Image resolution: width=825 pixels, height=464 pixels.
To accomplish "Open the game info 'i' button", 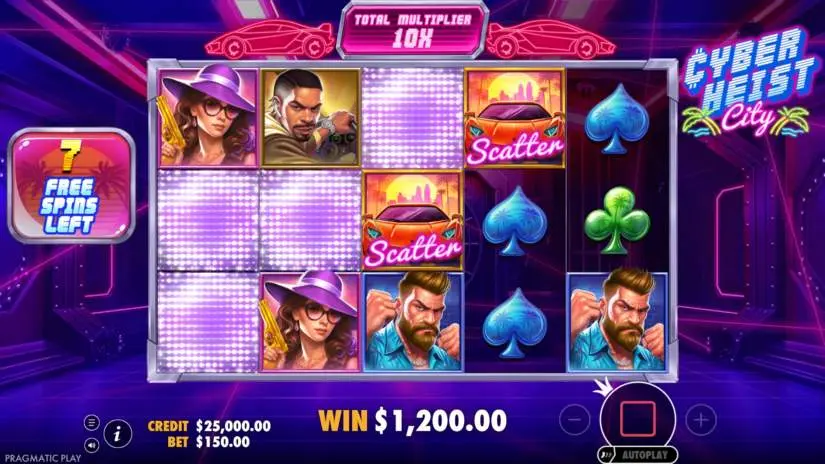I will (x=117, y=434).
